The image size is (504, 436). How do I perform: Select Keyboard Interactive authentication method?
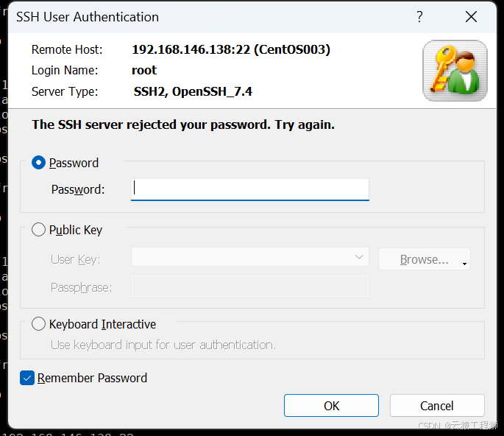click(38, 324)
